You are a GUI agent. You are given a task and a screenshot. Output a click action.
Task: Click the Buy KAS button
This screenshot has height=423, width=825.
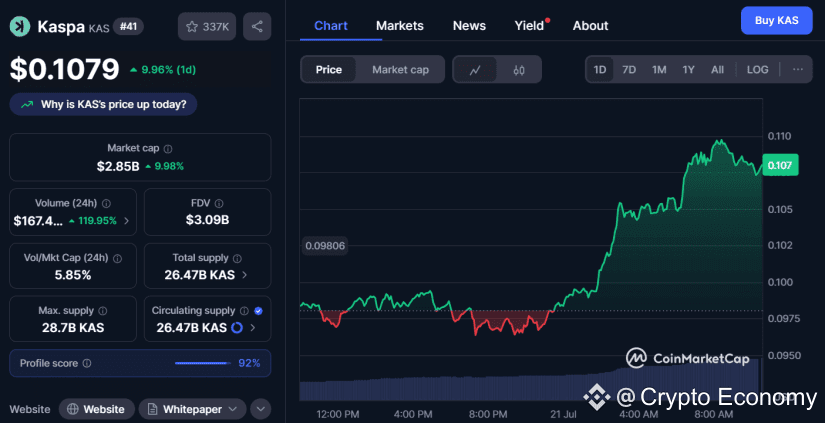point(777,21)
